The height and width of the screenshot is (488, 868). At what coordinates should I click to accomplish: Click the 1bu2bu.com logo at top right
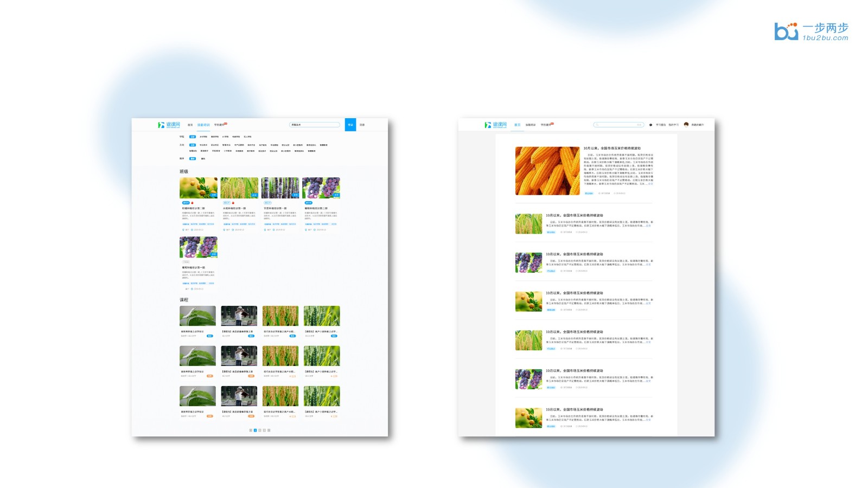[812, 31]
